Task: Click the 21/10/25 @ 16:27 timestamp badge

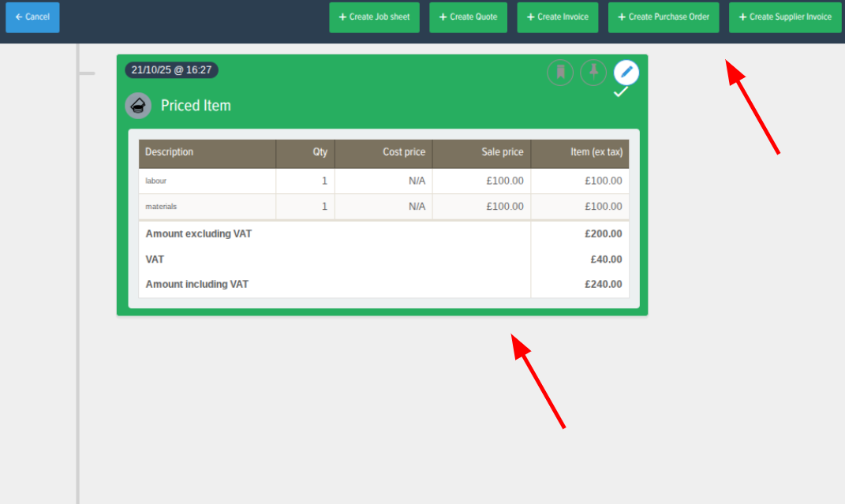Action: (171, 70)
